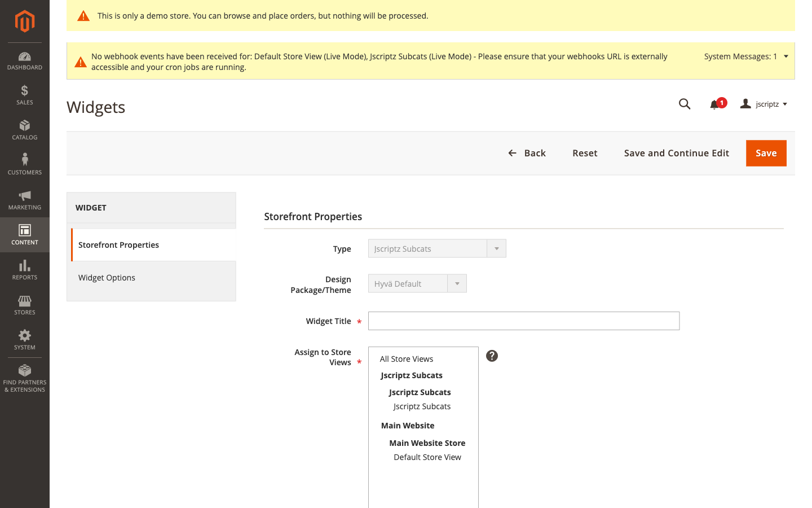
Task: Open the admin search magnifier
Action: [685, 104]
